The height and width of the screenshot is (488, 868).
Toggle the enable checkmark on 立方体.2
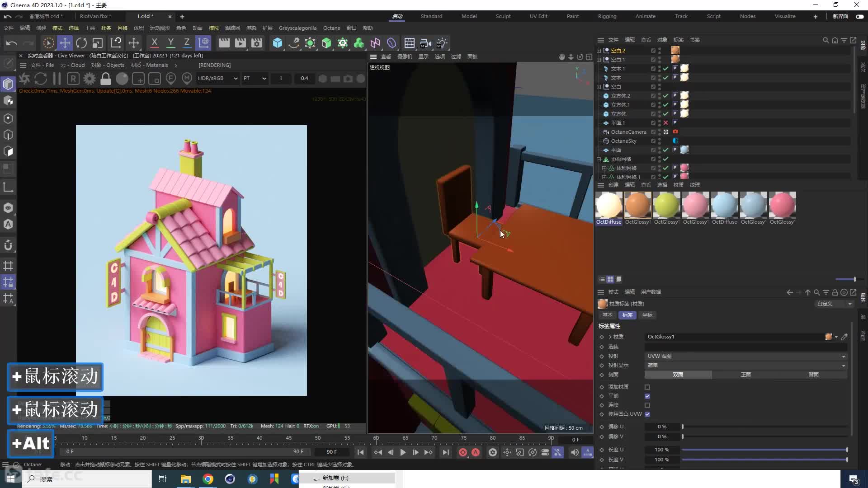tap(665, 96)
